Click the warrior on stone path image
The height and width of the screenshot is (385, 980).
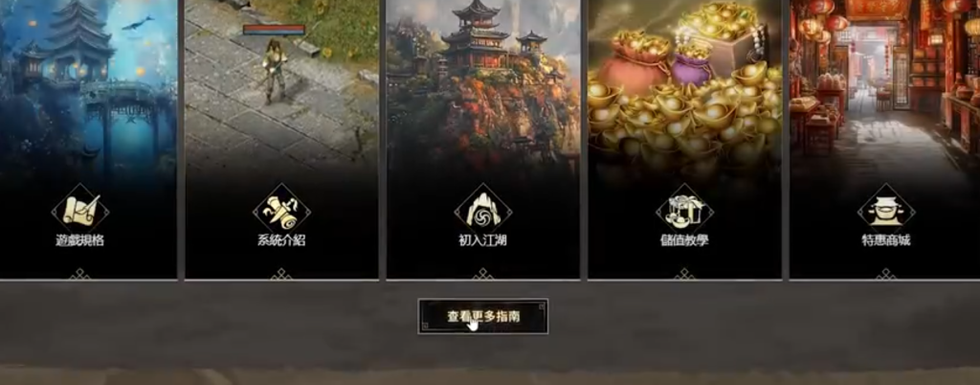coord(281,84)
